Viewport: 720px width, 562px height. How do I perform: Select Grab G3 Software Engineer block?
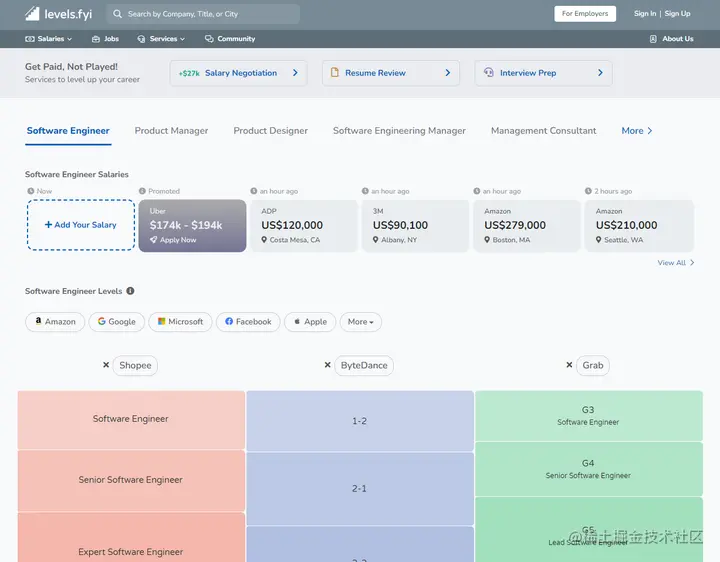(x=589, y=416)
